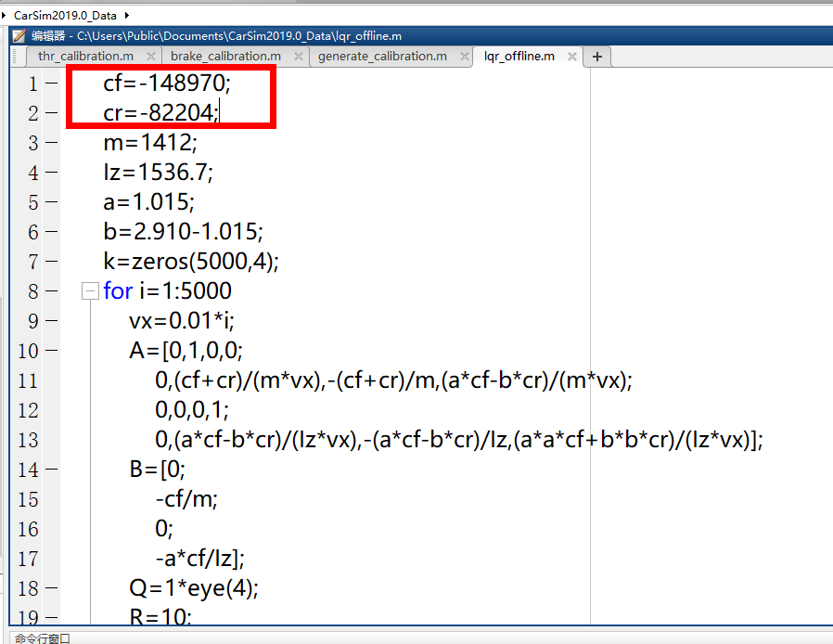Click code line 'm=1412;'
This screenshot has width=833, height=644.
click(150, 142)
